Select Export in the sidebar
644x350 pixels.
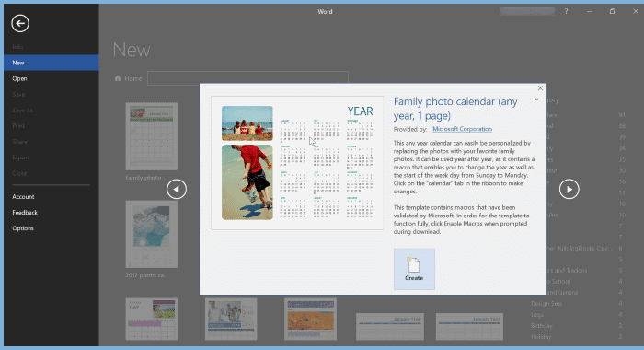[52, 157]
